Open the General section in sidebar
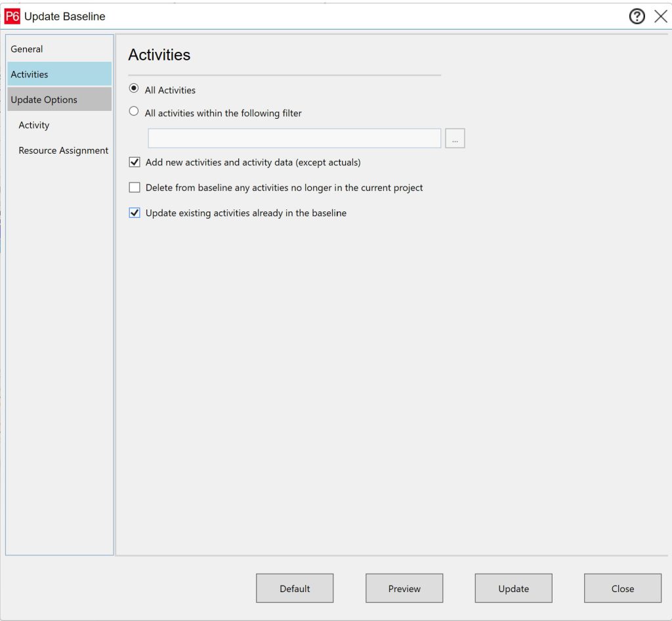The height and width of the screenshot is (621, 672). coord(60,49)
